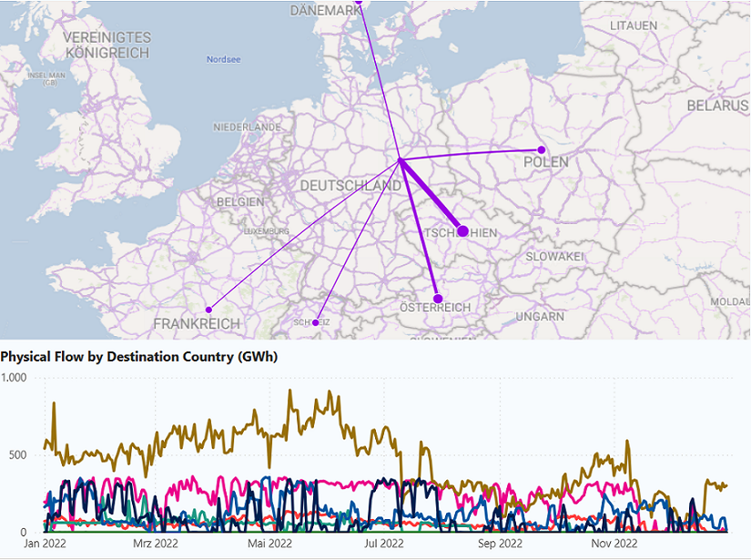Click the 500 y-axis gridline label
This screenshot has width=751, height=560.
[18, 454]
